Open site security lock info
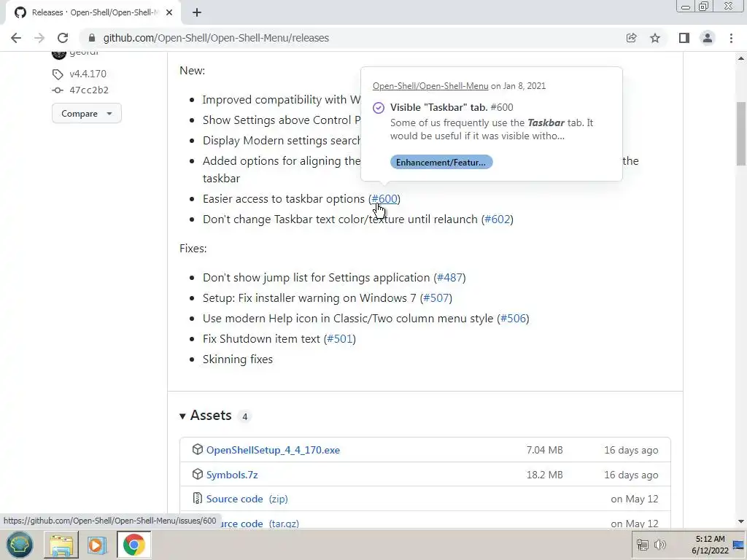Image resolution: width=747 pixels, height=560 pixels. point(92,38)
